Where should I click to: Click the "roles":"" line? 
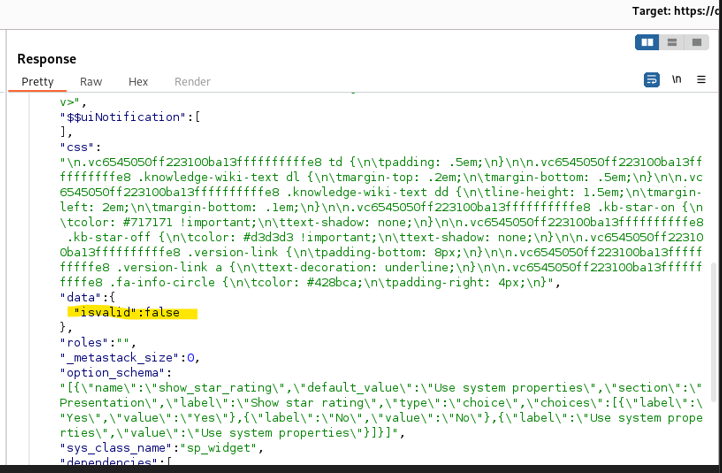pos(98,343)
